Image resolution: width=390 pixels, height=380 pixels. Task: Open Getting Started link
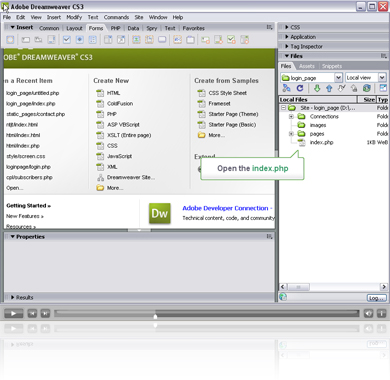pos(28,206)
